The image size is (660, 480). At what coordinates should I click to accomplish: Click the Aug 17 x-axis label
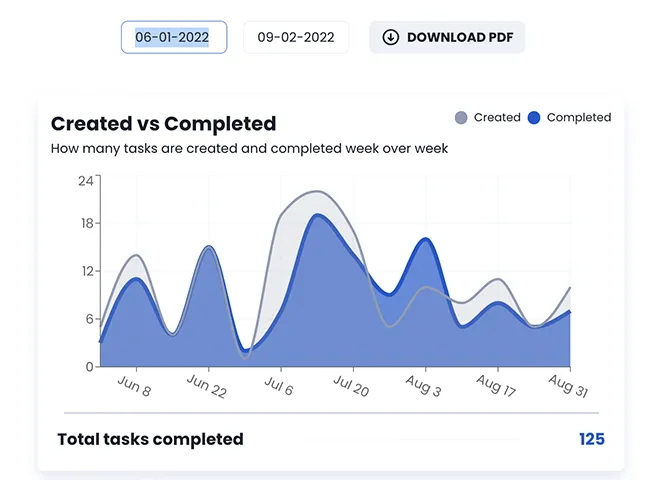[496, 386]
